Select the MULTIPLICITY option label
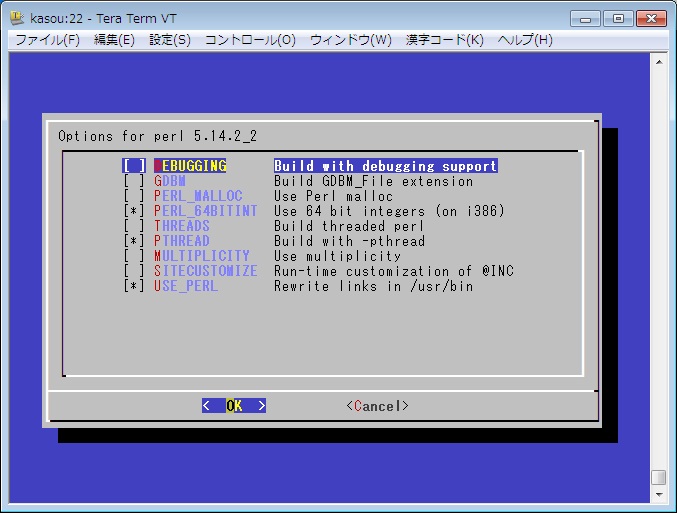Viewport: 677px width, 513px height. pos(202,256)
